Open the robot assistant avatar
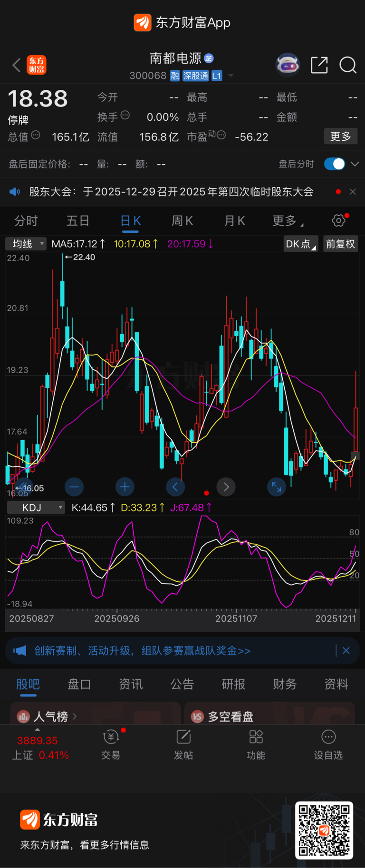This screenshot has width=365, height=868. (288, 65)
